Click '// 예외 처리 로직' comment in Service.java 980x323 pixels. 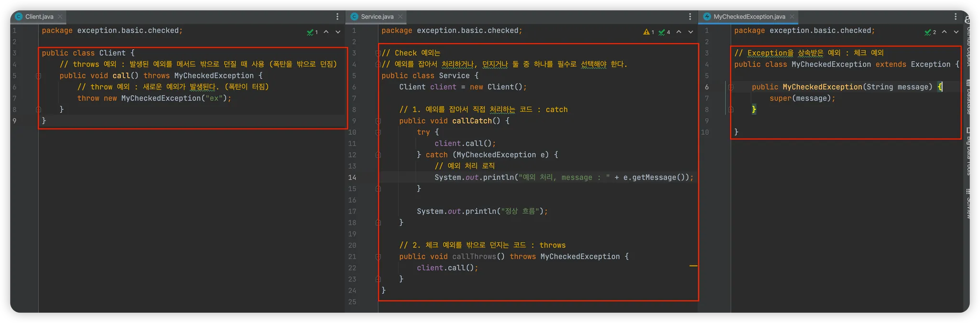(x=465, y=166)
